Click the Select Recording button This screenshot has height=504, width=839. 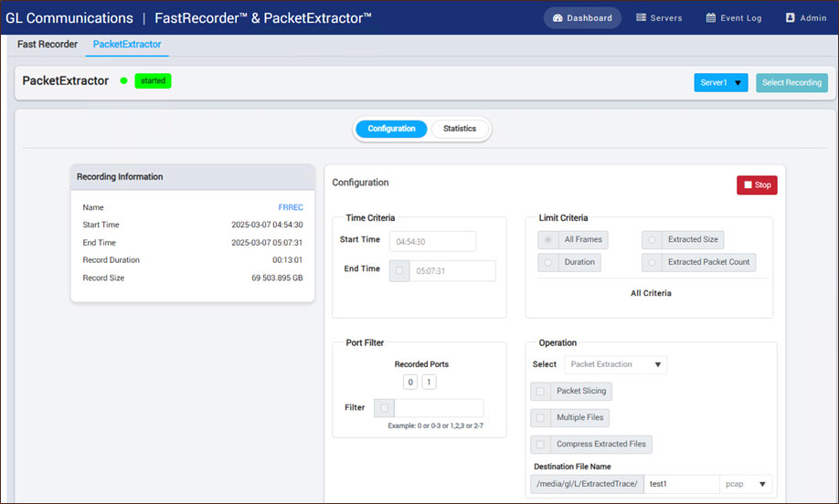(791, 82)
